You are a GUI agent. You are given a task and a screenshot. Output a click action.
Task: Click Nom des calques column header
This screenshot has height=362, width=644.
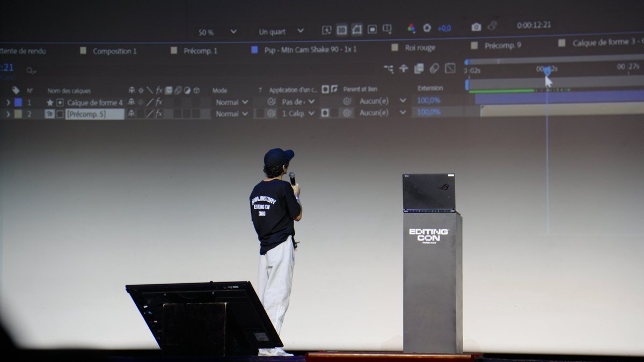click(69, 91)
